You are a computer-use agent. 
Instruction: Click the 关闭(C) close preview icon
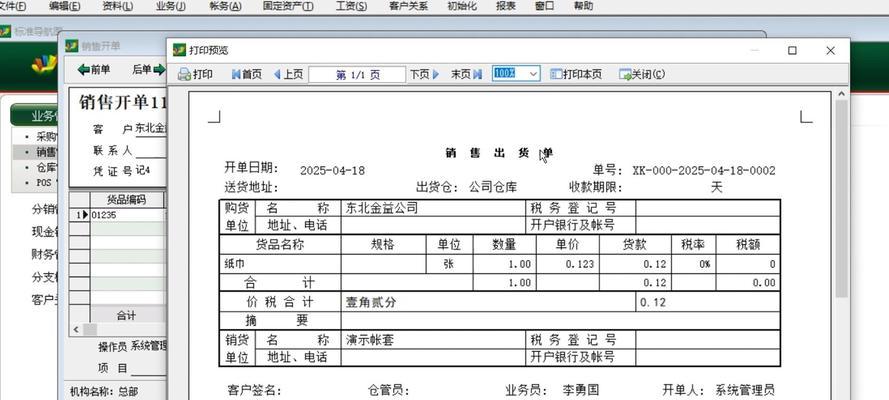pos(625,74)
